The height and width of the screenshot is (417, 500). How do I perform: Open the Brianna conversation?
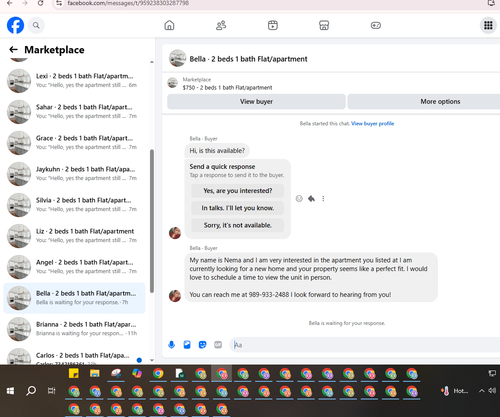(74, 329)
